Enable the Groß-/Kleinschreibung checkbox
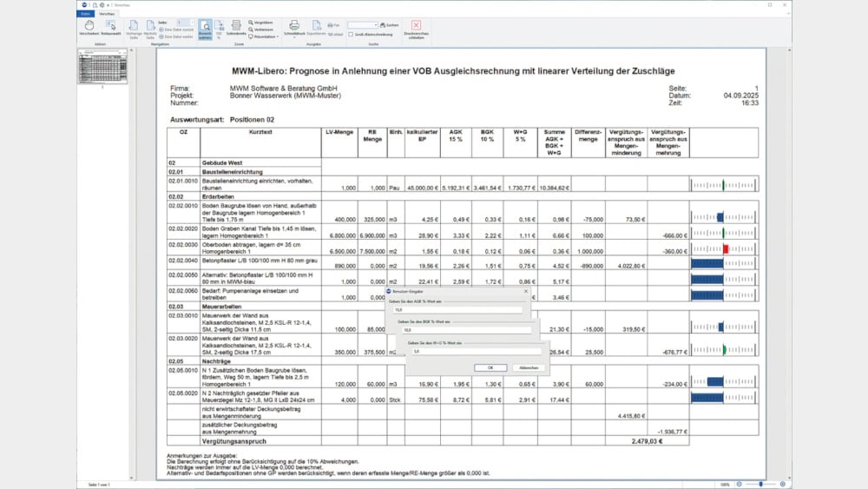868x489 pixels. click(x=349, y=34)
